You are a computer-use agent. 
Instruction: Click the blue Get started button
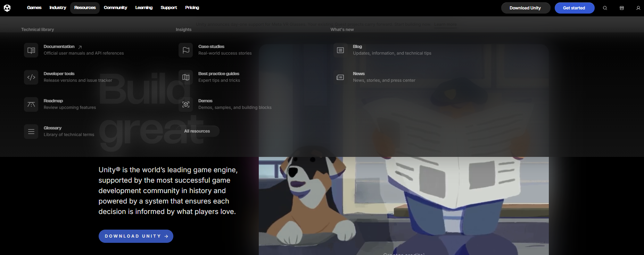(575, 8)
